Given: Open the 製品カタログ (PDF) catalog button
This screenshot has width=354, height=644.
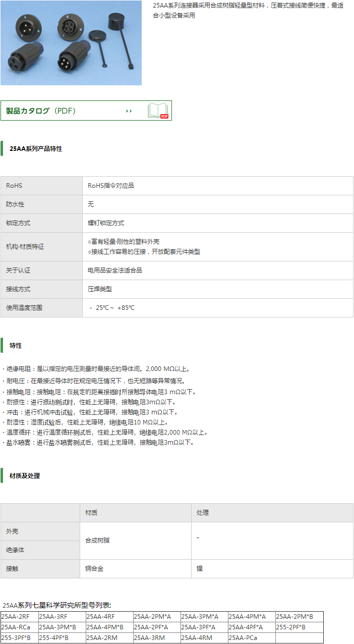Looking at the screenshot, I should pos(86,111).
